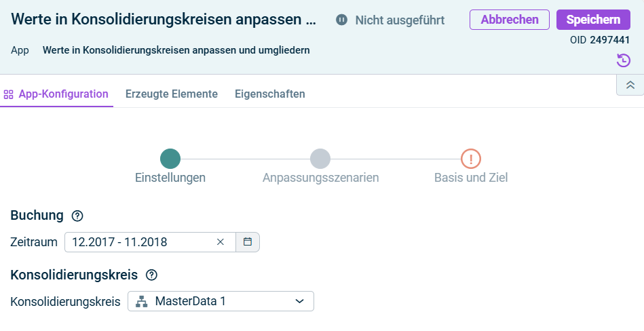This screenshot has width=644, height=331.
Task: Collapse the header with the double chevron
Action: 630,85
